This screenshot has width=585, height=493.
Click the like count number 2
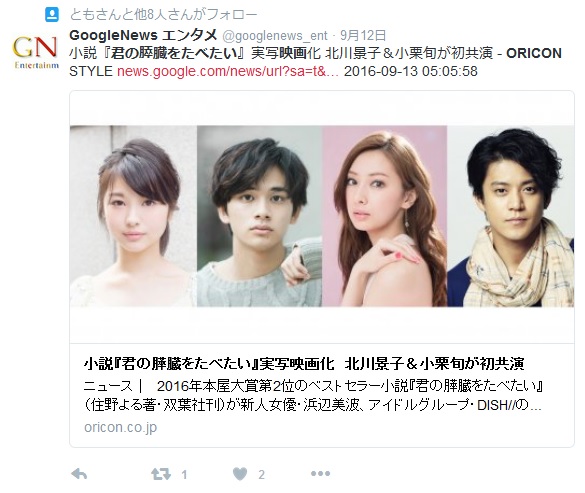(x=262, y=475)
